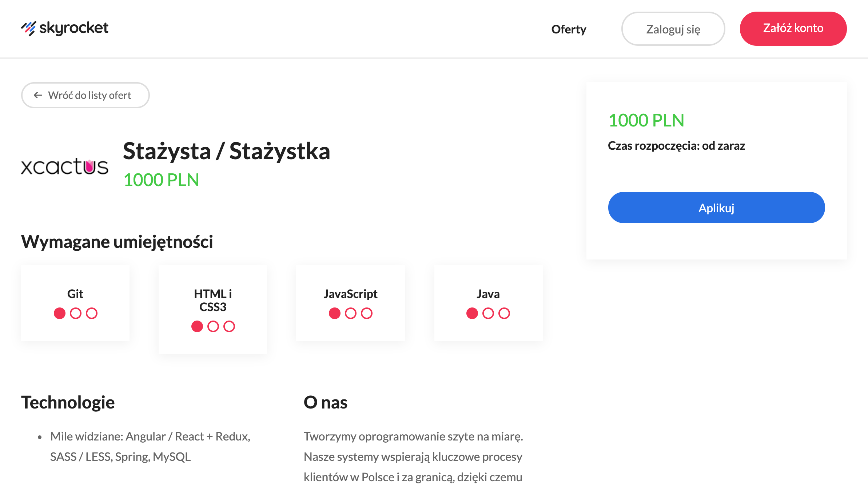
Task: Click the last dot under JavaScript
Action: (367, 313)
